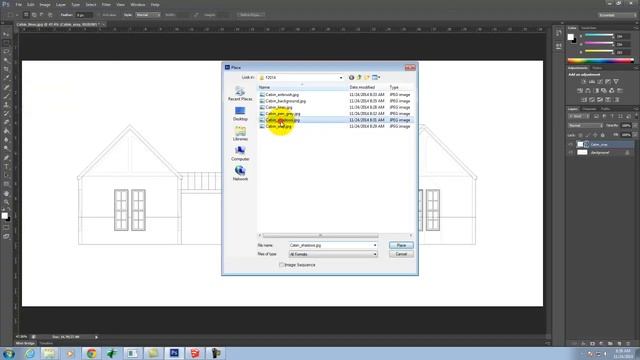Open the layer blend mode dropdown
Viewport: 640px width, 360px height.
point(585,126)
